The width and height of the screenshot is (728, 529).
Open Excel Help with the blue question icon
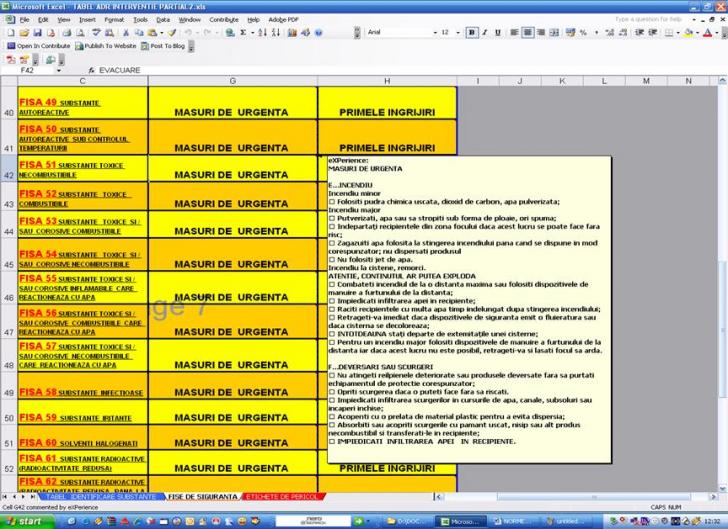pos(318,33)
